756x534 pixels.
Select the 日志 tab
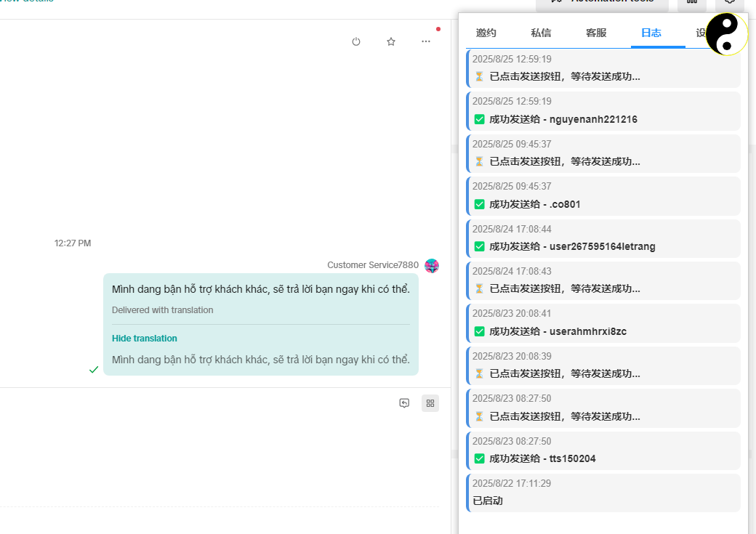651,33
